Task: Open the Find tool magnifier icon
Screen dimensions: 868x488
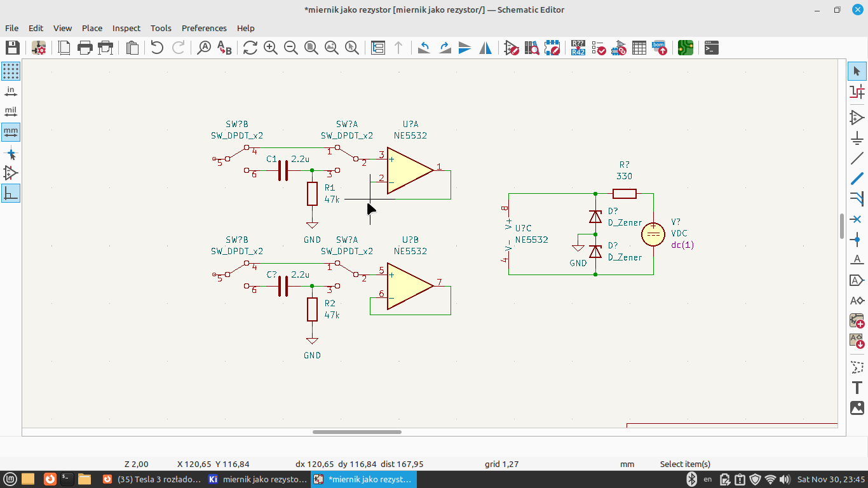Action: click(x=204, y=48)
